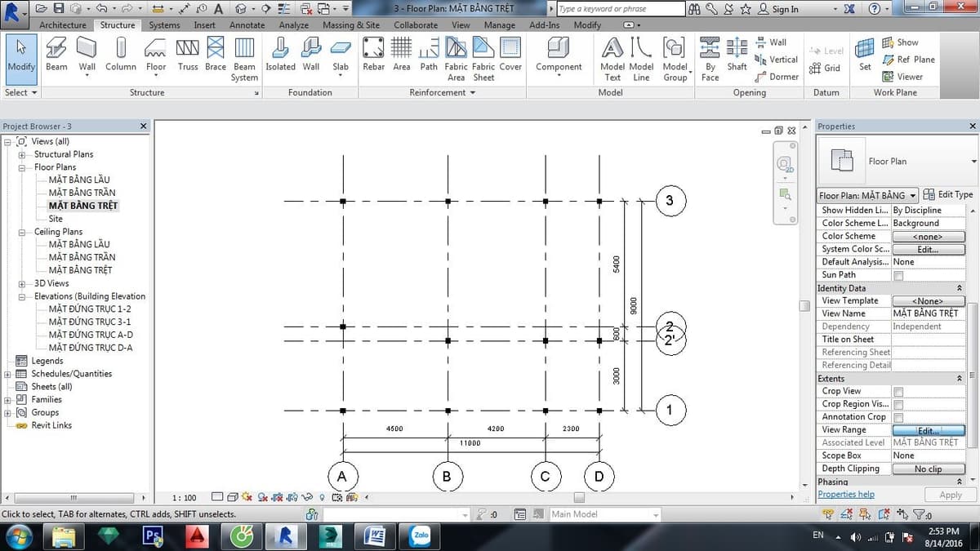Select opening By Face tool
The width and height of the screenshot is (980, 551).
point(710,59)
